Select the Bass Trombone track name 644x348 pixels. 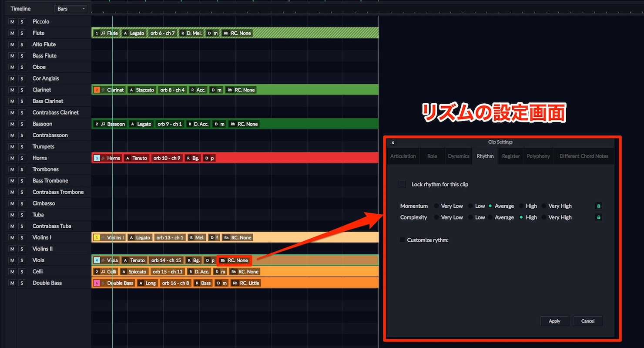(x=50, y=181)
